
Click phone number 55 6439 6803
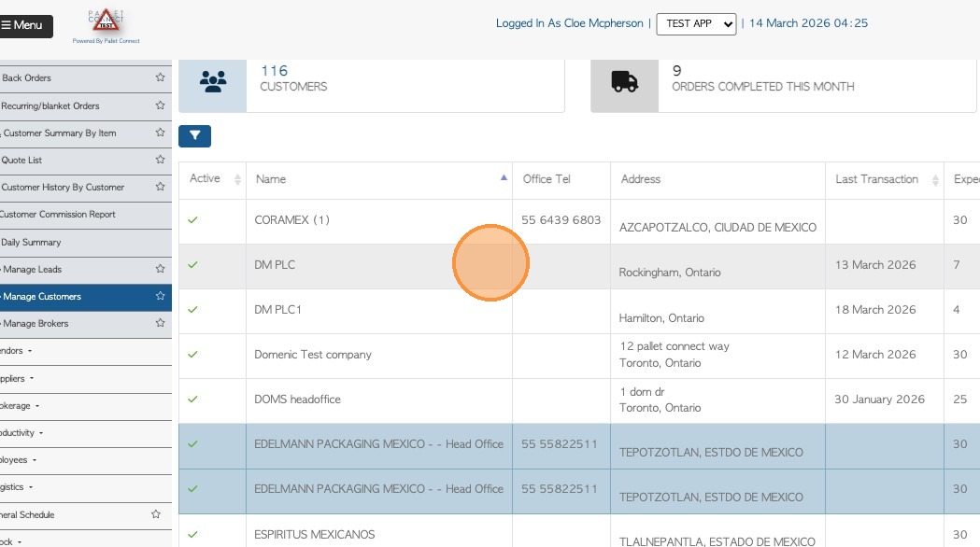tap(561, 219)
